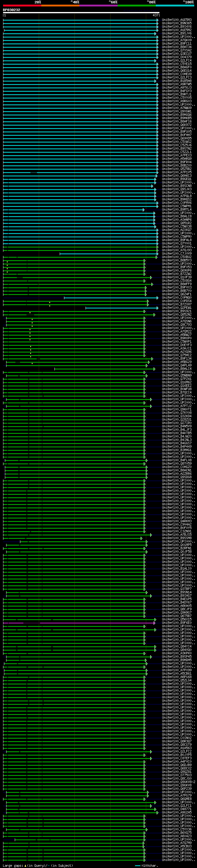Select hit UniRef100_A7PQL8
The image size is (197, 868).
click(177, 196)
